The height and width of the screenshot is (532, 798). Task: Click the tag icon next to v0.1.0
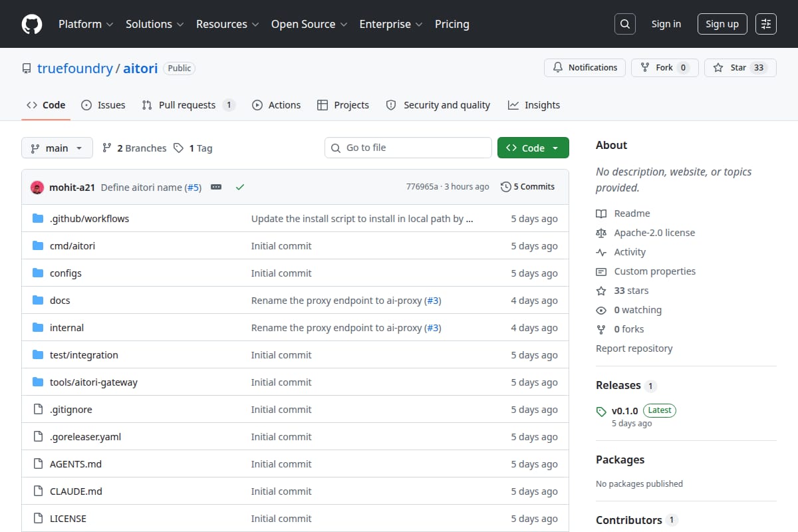click(601, 411)
